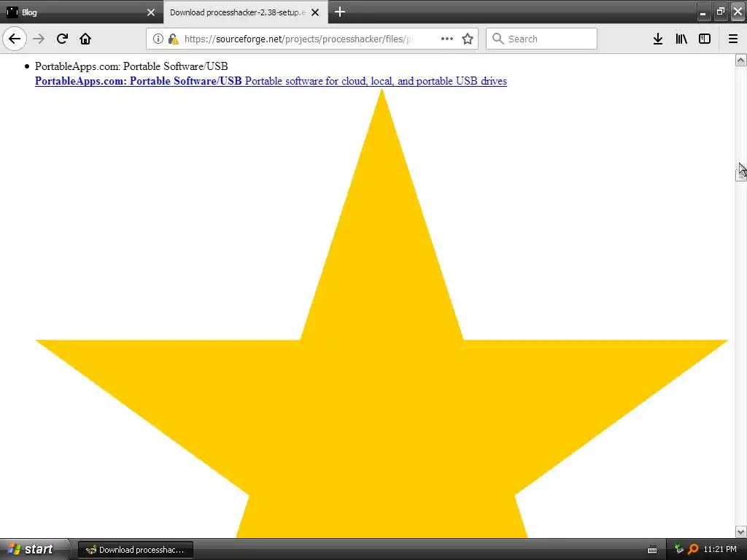Screen dimensions: 747x560
Task: Open the Firefox home page
Action: click(85, 39)
